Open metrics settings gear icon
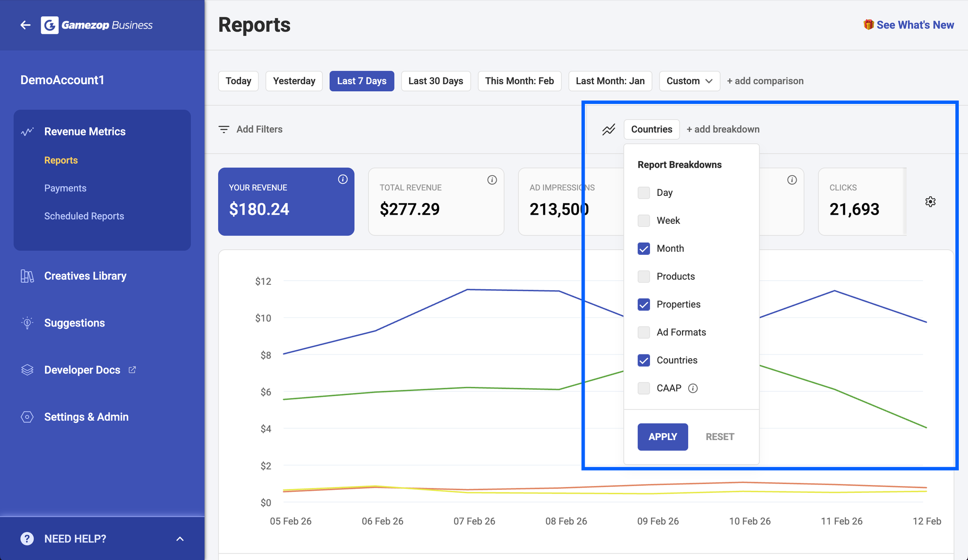The image size is (968, 560). [x=930, y=202]
